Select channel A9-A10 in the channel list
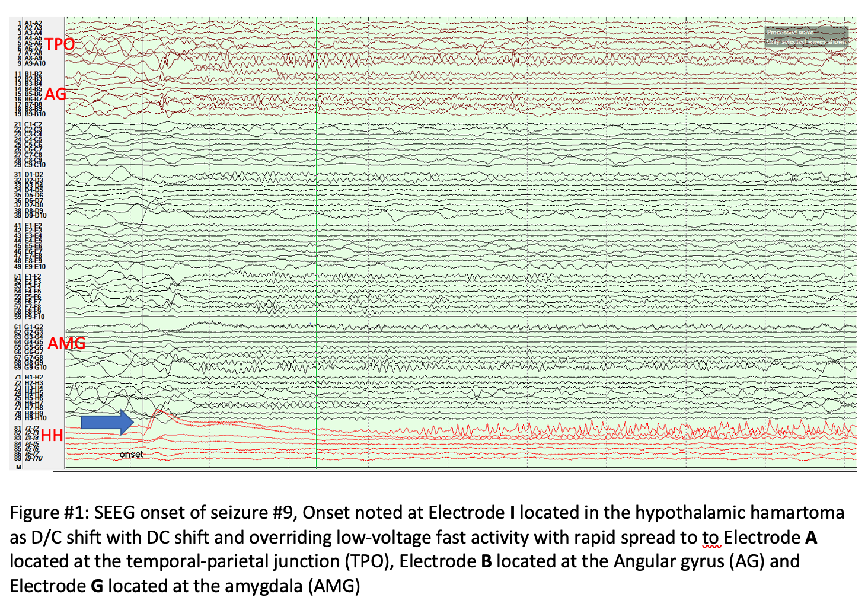 tap(34, 63)
